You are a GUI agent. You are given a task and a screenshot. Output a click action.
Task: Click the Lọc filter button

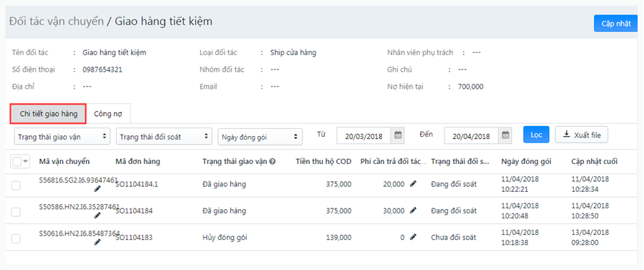(x=536, y=135)
